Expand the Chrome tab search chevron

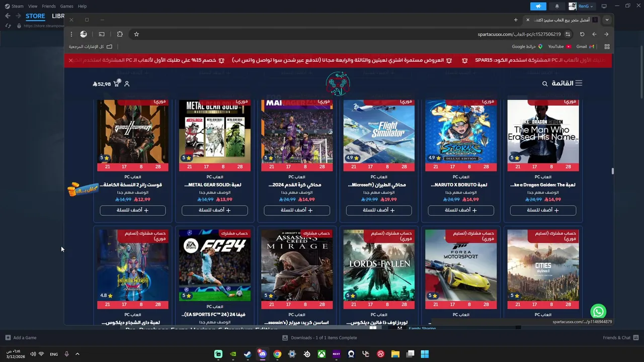click(607, 20)
